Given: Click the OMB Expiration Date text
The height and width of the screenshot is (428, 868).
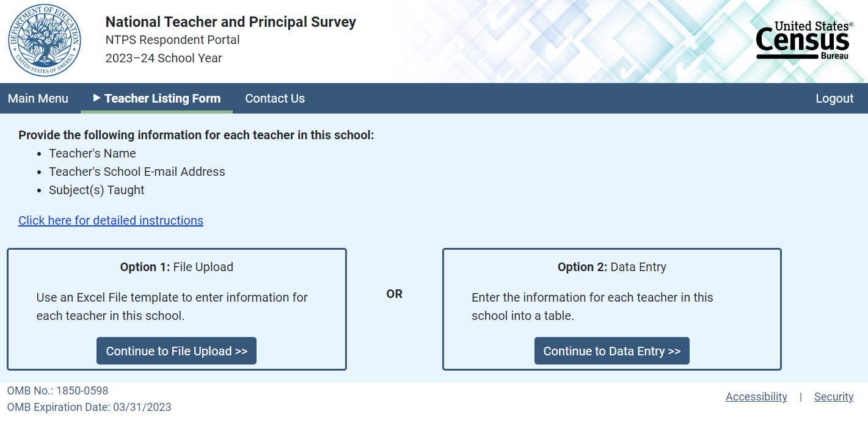Looking at the screenshot, I should (89, 407).
